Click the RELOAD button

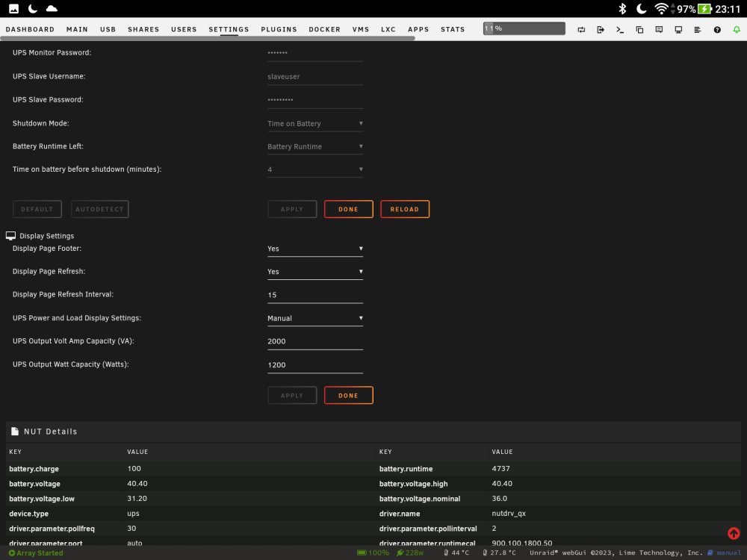(404, 209)
